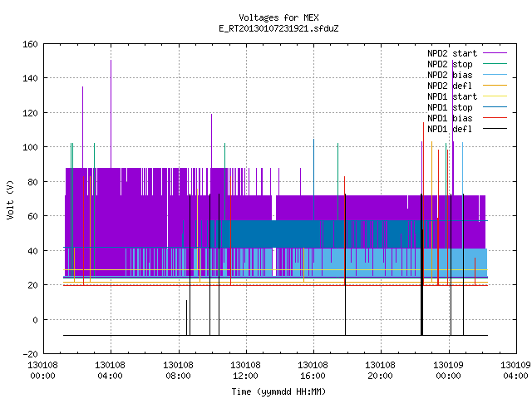Click the purple spike peaking near 135 V
Image resolution: width=532 pixels, height=399 pixels.
click(83, 127)
